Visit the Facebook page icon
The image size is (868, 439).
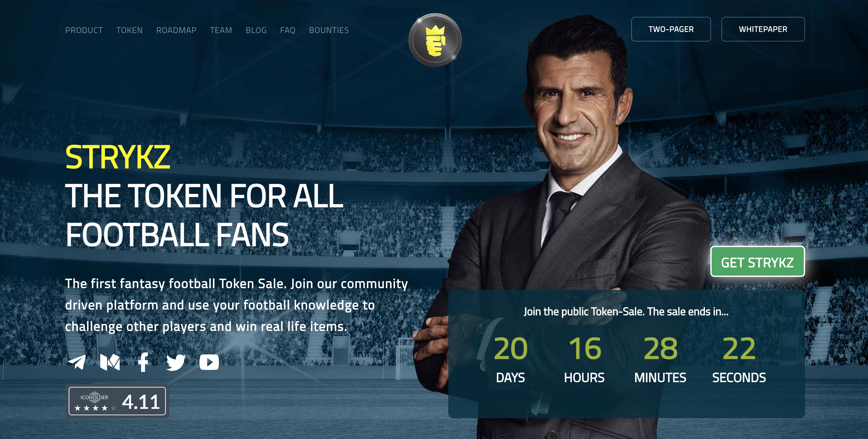coord(143,362)
